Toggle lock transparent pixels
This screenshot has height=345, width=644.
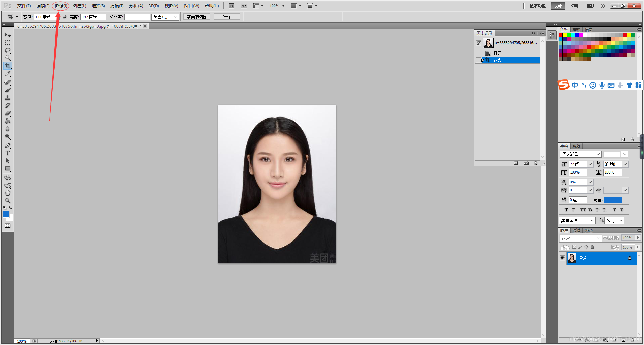[574, 247]
